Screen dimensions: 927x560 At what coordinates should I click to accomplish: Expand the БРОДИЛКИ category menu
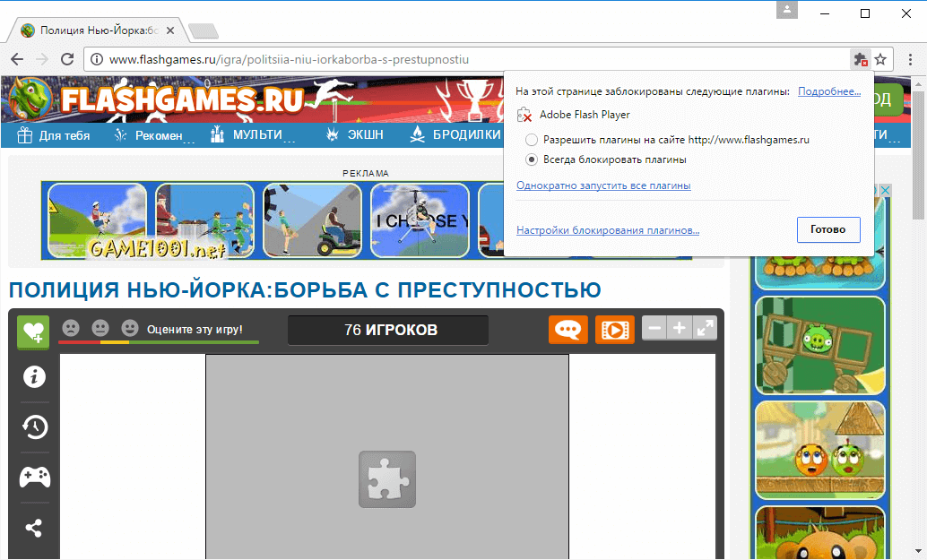click(x=466, y=134)
